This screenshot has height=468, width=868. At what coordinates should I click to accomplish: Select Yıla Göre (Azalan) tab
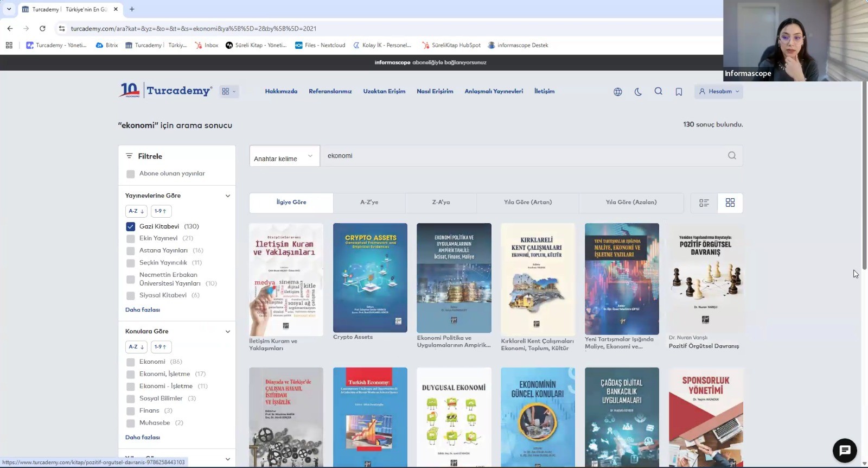[631, 203]
